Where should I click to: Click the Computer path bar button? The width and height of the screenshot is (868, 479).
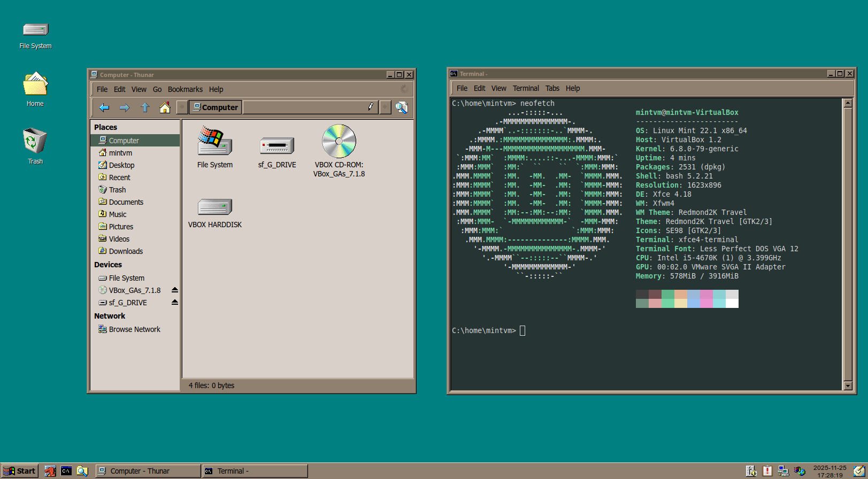click(x=215, y=107)
